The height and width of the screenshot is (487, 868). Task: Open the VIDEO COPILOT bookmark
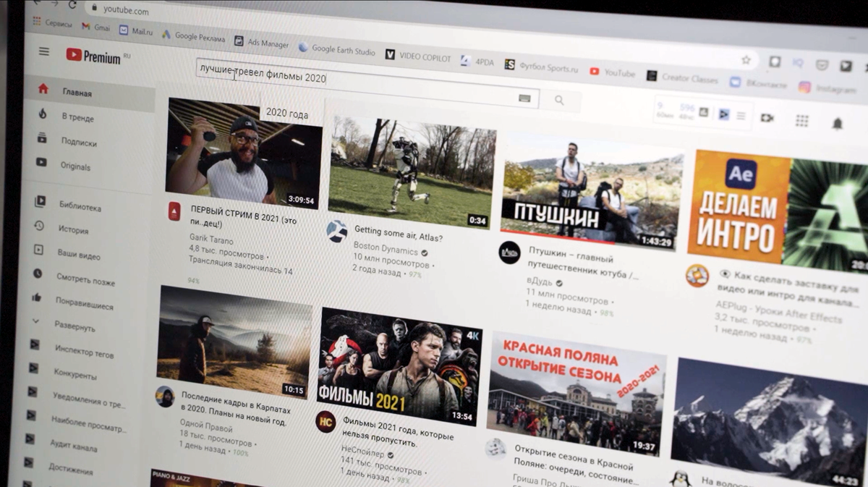(x=418, y=57)
